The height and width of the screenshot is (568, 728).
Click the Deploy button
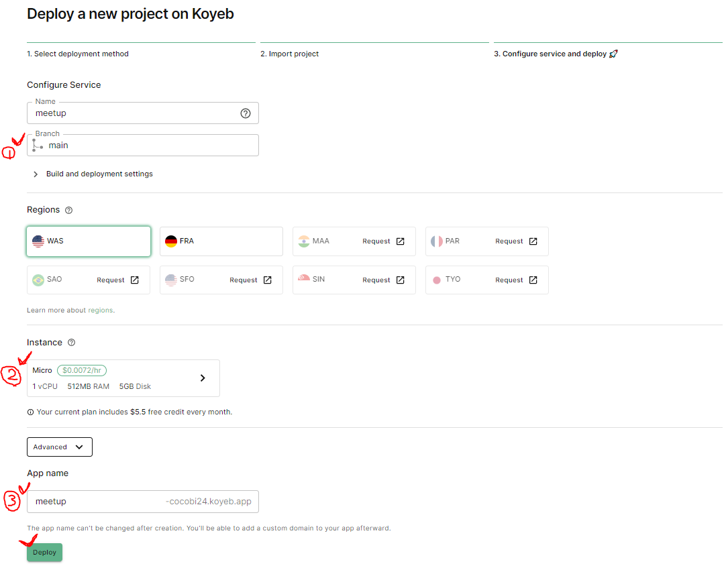click(x=44, y=552)
